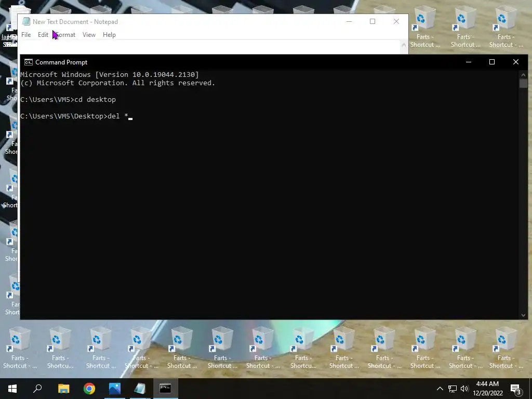
Task: Open the Edit menu in Notepad
Action: [43, 35]
